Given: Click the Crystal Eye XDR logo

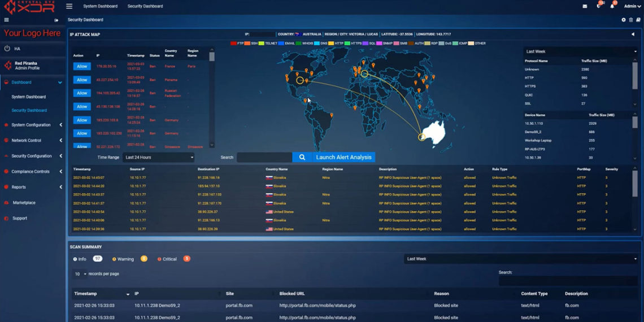Looking at the screenshot, I should [x=29, y=7].
